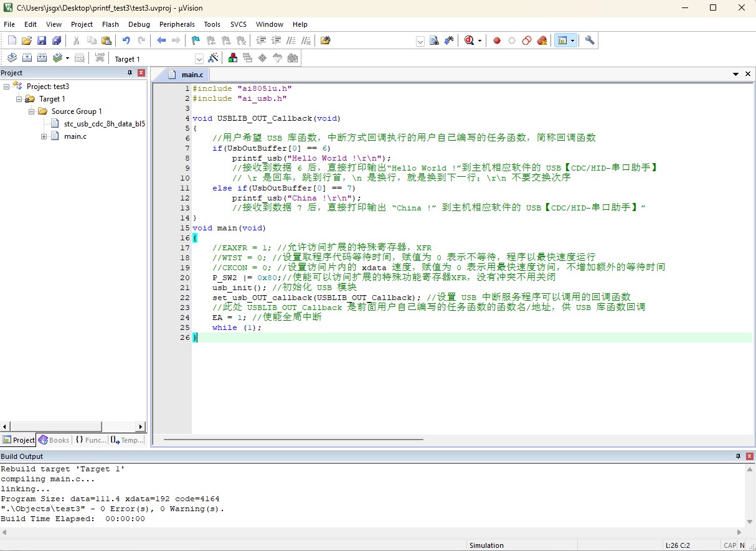Uncomment the selected code
756x551 pixels.
(x=306, y=40)
